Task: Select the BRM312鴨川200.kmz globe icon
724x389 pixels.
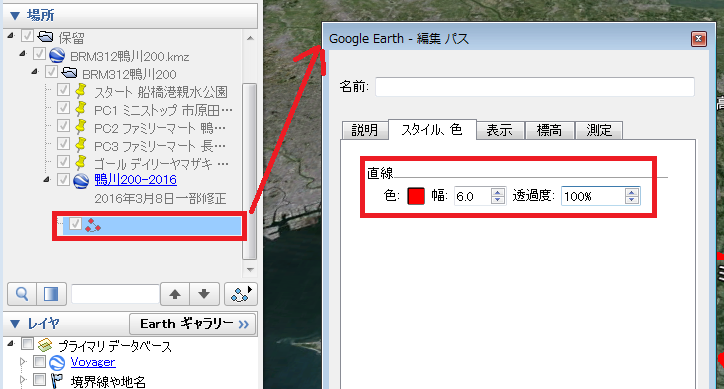Action: click(x=57, y=55)
